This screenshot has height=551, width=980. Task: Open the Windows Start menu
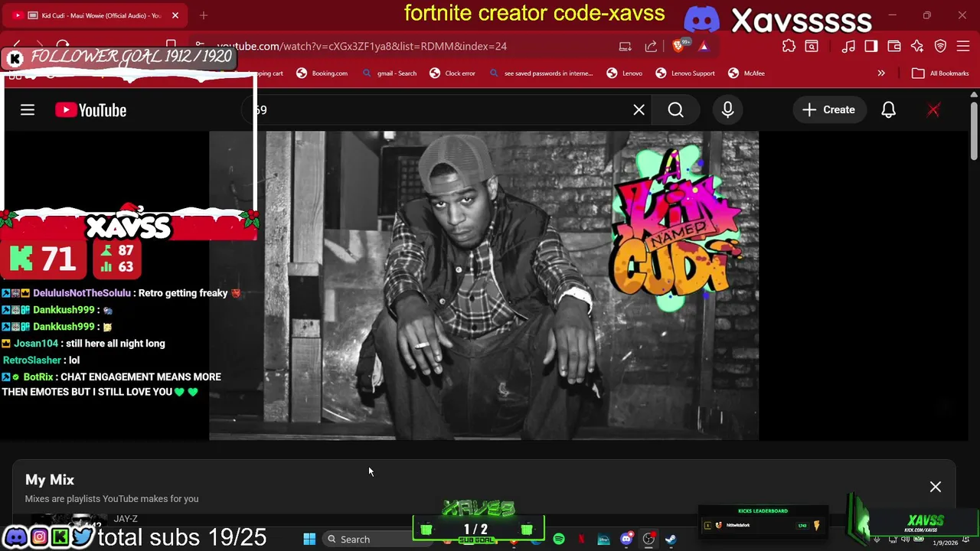309,540
